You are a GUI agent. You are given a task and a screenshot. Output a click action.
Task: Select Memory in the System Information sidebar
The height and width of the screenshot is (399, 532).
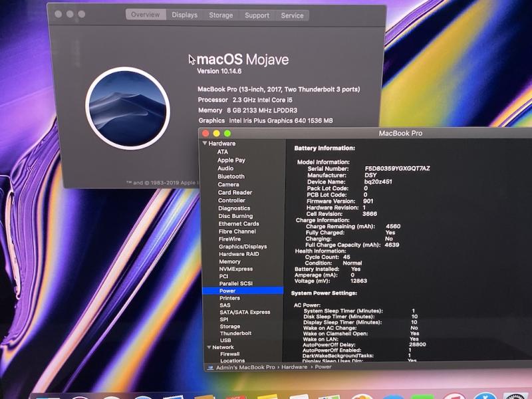click(229, 261)
